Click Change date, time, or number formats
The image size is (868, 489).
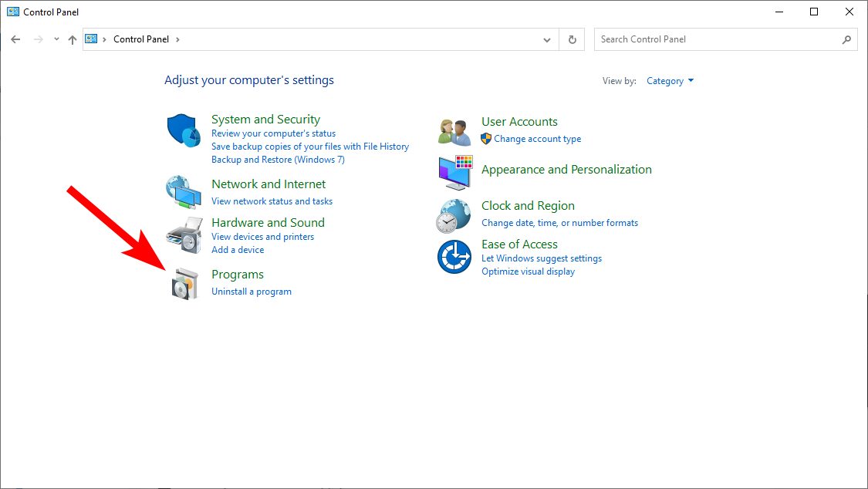pyautogui.click(x=559, y=223)
